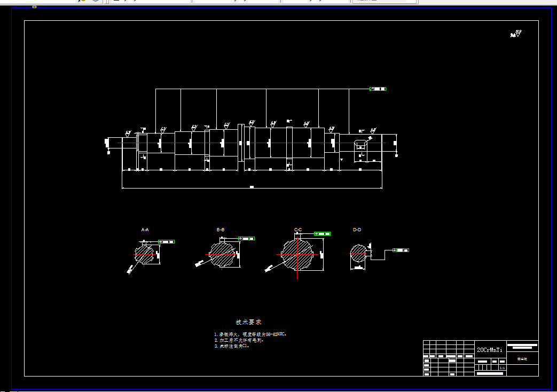Click the hatched A-A cross-section

coord(144,254)
